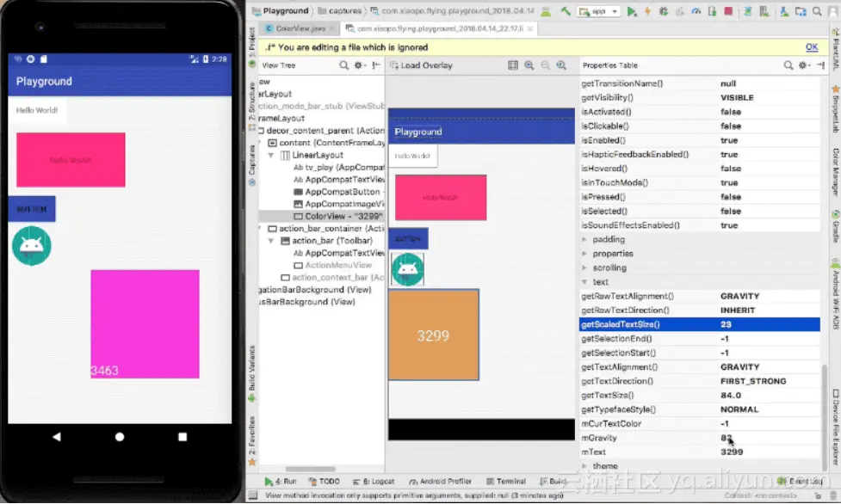Image resolution: width=841 pixels, height=504 pixels.
Task: Zoom out the layout preview
Action: (x=545, y=65)
